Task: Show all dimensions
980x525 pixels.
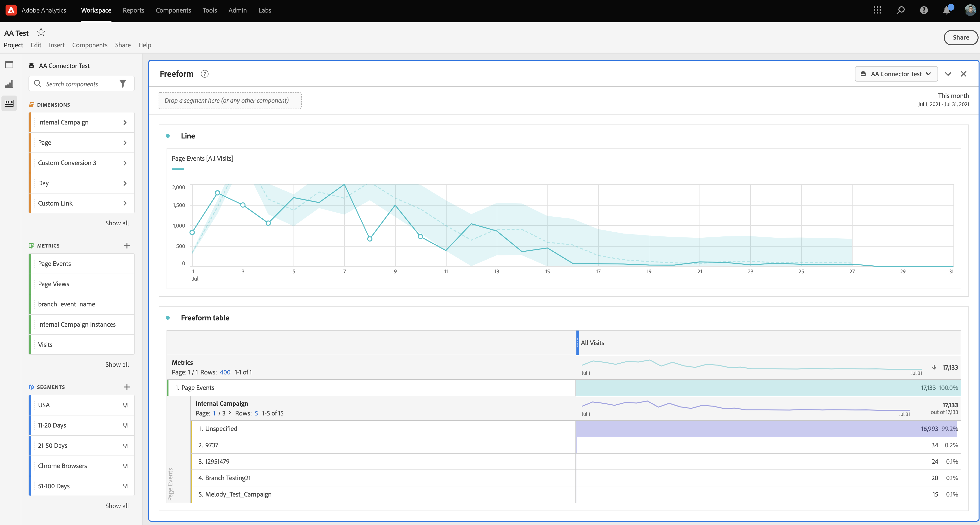Action: pyautogui.click(x=117, y=223)
